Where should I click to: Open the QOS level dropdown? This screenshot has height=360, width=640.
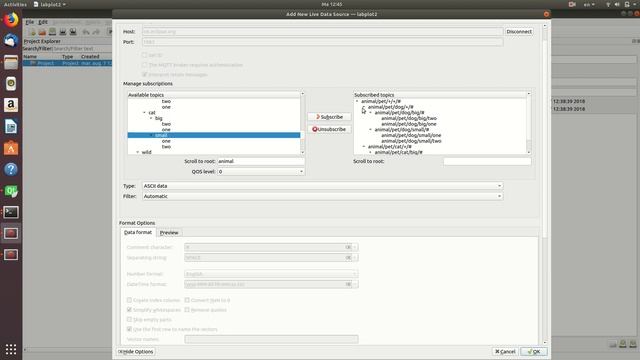261,172
